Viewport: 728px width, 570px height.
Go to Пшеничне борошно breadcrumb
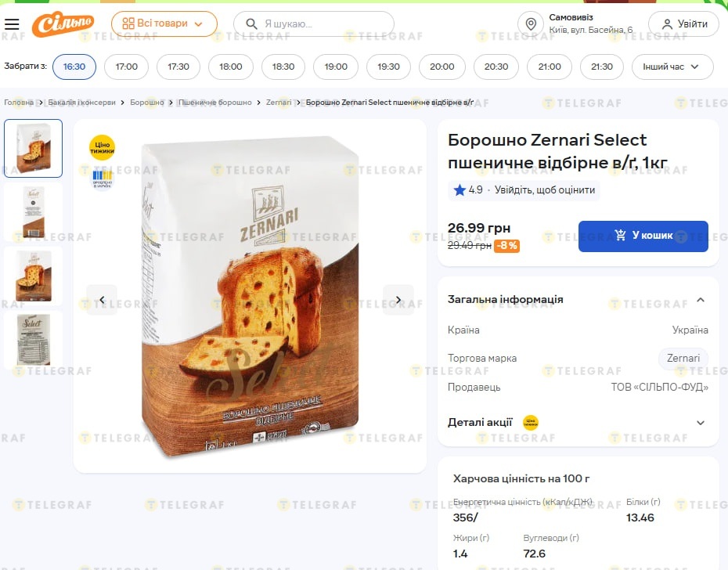click(x=215, y=103)
